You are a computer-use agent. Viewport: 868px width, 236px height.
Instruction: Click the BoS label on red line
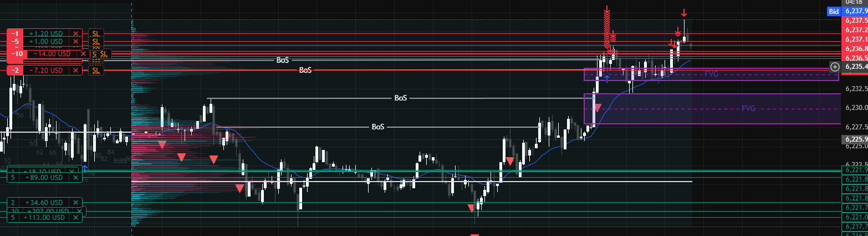point(305,71)
